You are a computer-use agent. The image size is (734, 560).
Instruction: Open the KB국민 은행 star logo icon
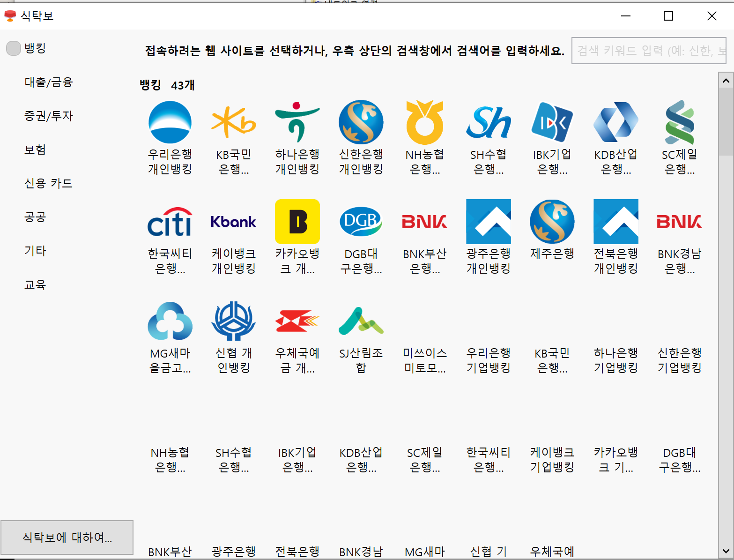pos(234,122)
